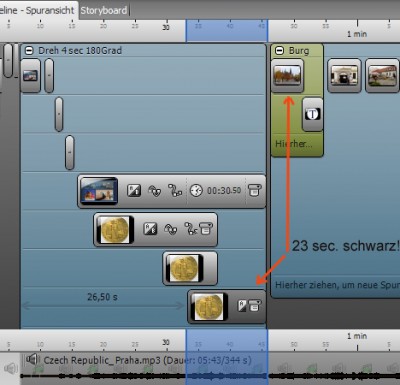Click the clock duration icon beside 00:30.50
Image resolution: width=400 pixels, height=385 pixels.
click(x=196, y=191)
